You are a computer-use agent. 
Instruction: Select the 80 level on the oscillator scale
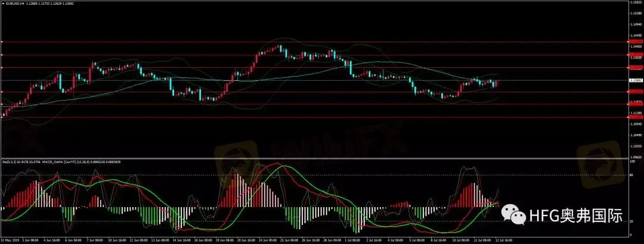pos(631,175)
